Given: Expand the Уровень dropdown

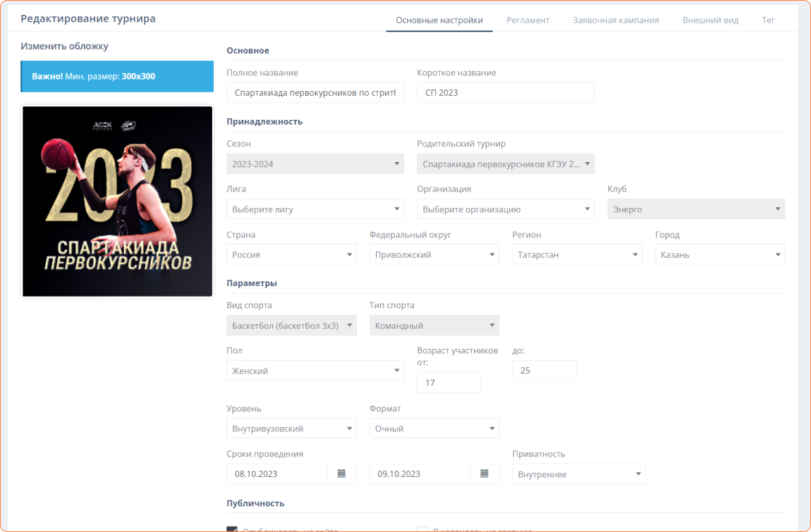Looking at the screenshot, I should (x=291, y=428).
